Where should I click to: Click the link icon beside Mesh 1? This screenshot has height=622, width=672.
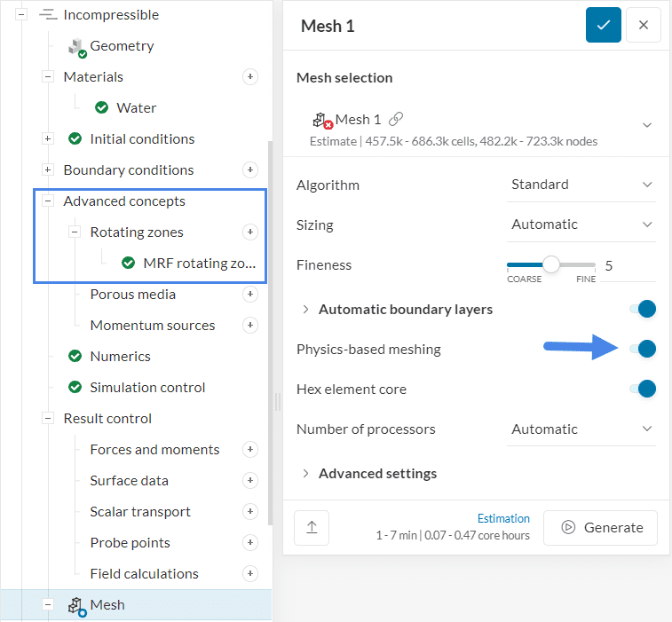[396, 119]
